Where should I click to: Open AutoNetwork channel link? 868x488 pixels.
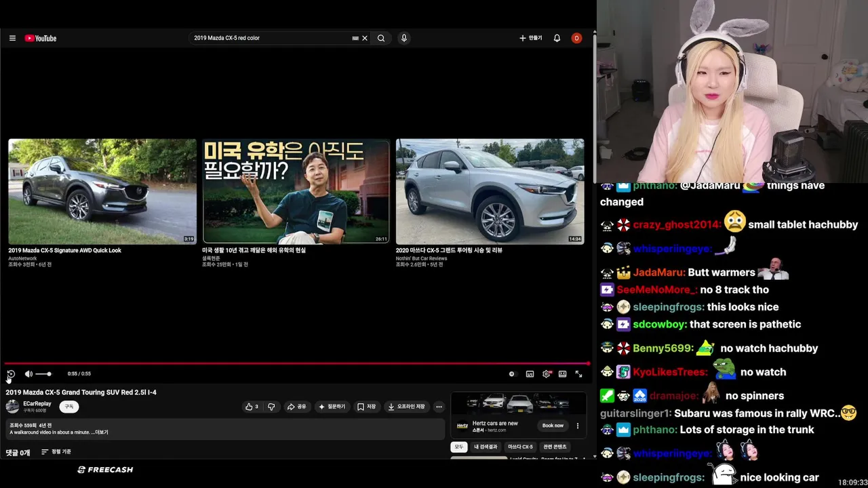coord(22,258)
